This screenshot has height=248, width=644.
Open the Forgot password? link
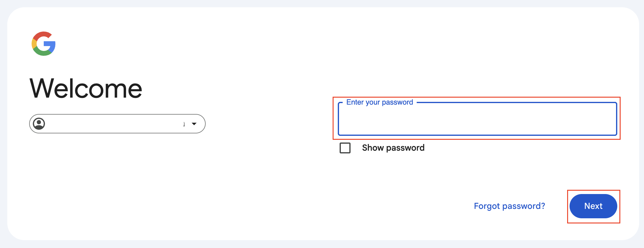coord(509,206)
